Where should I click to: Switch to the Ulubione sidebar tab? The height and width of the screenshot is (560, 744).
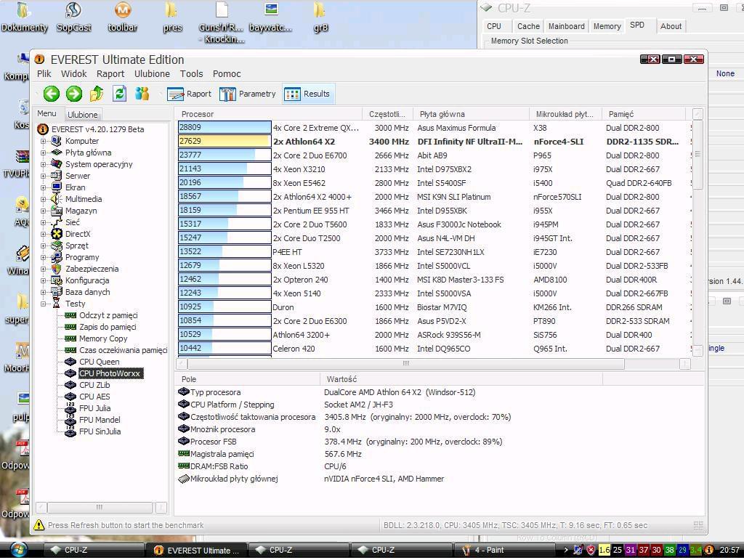[x=83, y=114]
